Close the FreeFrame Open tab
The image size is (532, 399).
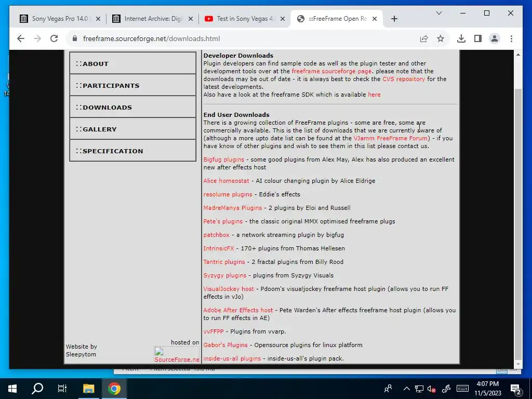pyautogui.click(x=375, y=19)
